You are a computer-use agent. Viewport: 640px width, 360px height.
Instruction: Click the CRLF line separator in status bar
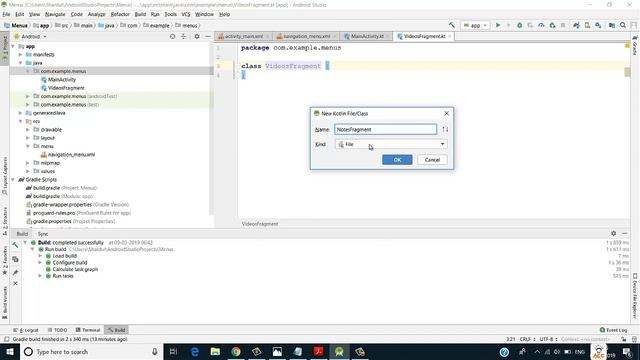point(527,339)
